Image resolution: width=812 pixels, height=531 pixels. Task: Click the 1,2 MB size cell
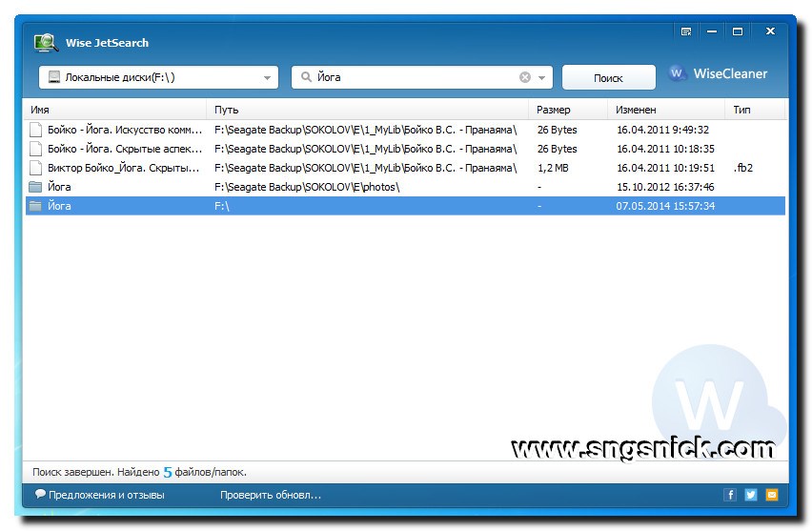tap(553, 168)
